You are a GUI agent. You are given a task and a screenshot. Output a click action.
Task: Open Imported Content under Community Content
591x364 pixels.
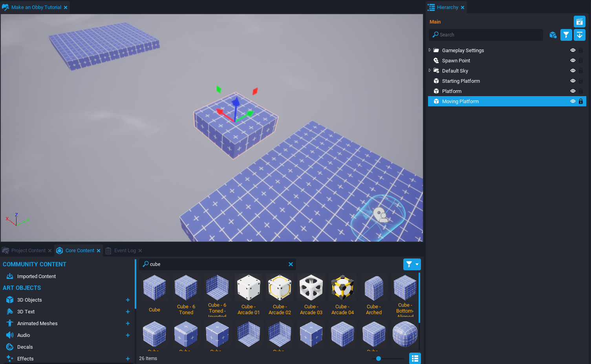36,276
